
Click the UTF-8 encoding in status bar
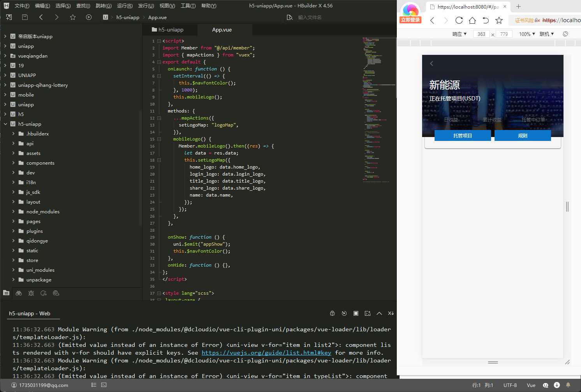pyautogui.click(x=510, y=385)
